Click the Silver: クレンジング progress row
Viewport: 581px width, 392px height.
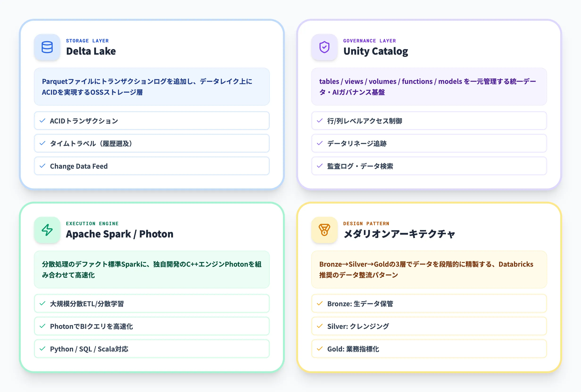coord(429,326)
